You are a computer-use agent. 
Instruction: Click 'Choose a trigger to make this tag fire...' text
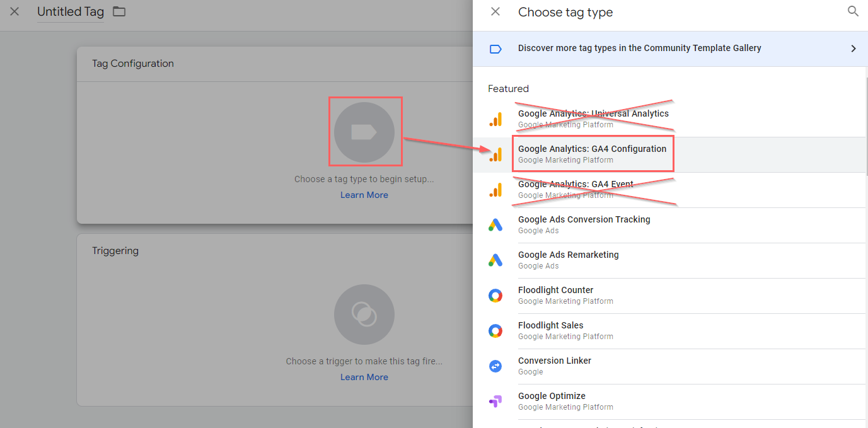click(x=364, y=361)
